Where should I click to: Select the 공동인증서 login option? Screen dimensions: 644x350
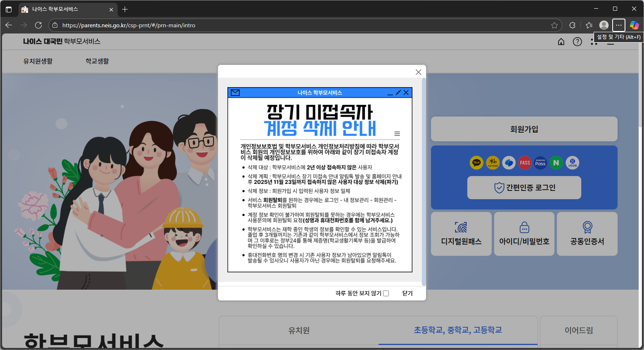587,234
